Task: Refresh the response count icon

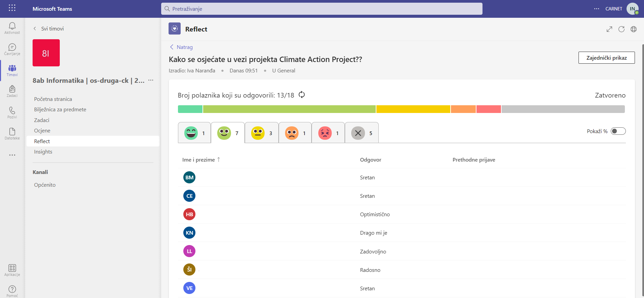Action: [x=302, y=95]
